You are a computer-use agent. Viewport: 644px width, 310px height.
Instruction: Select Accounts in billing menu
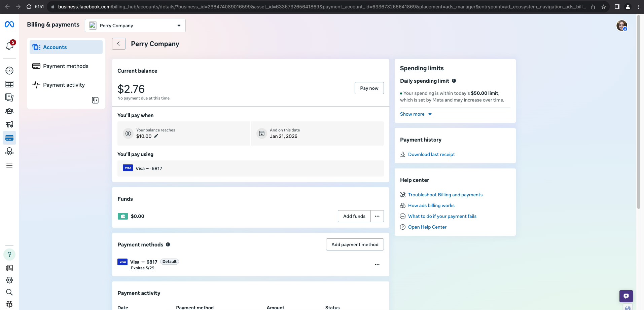point(66,47)
